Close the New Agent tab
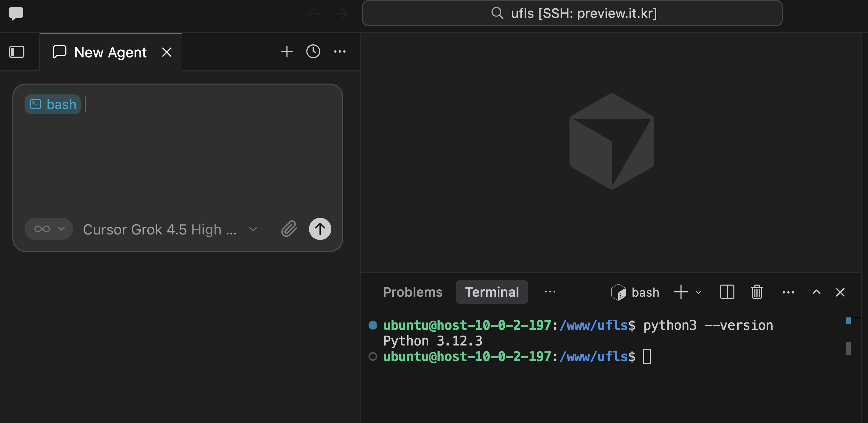The height and width of the screenshot is (423, 868). pyautogui.click(x=167, y=52)
